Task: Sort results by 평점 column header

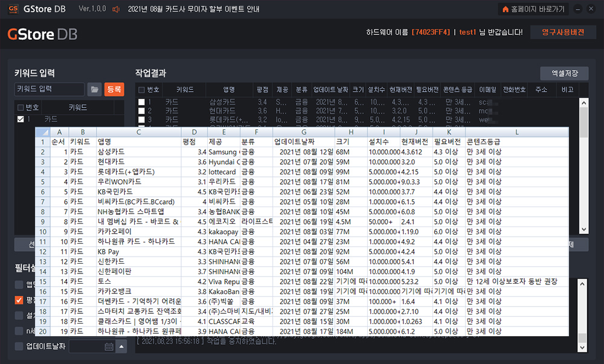Action: (262, 90)
